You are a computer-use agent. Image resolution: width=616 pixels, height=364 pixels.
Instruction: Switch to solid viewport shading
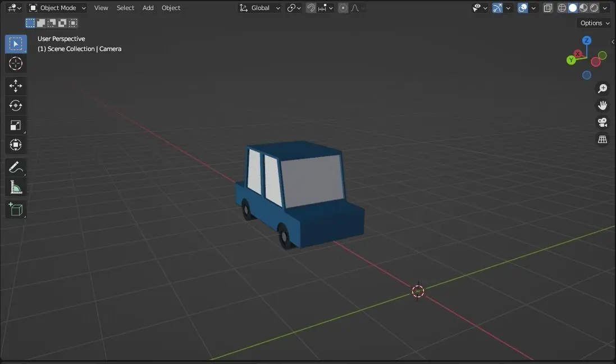573,8
